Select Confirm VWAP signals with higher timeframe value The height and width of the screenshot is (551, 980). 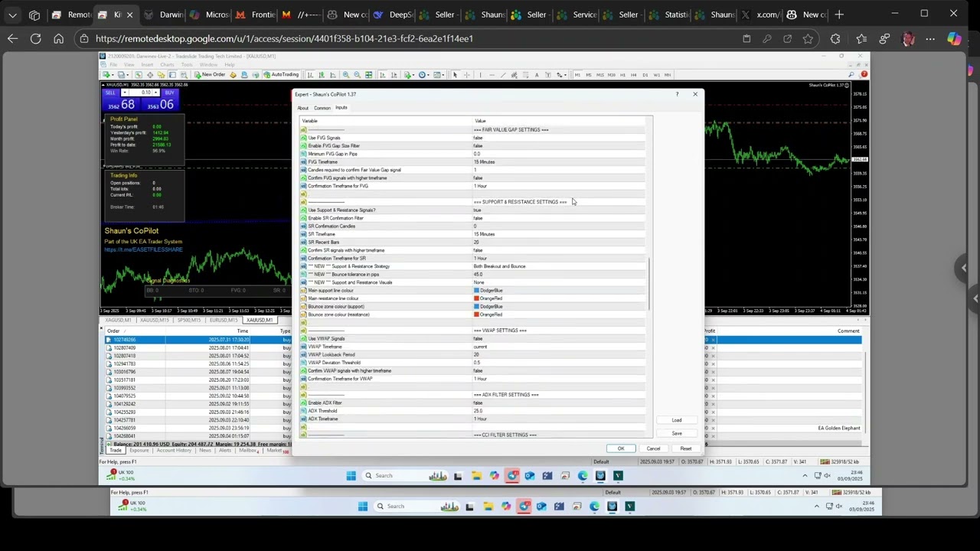click(478, 370)
